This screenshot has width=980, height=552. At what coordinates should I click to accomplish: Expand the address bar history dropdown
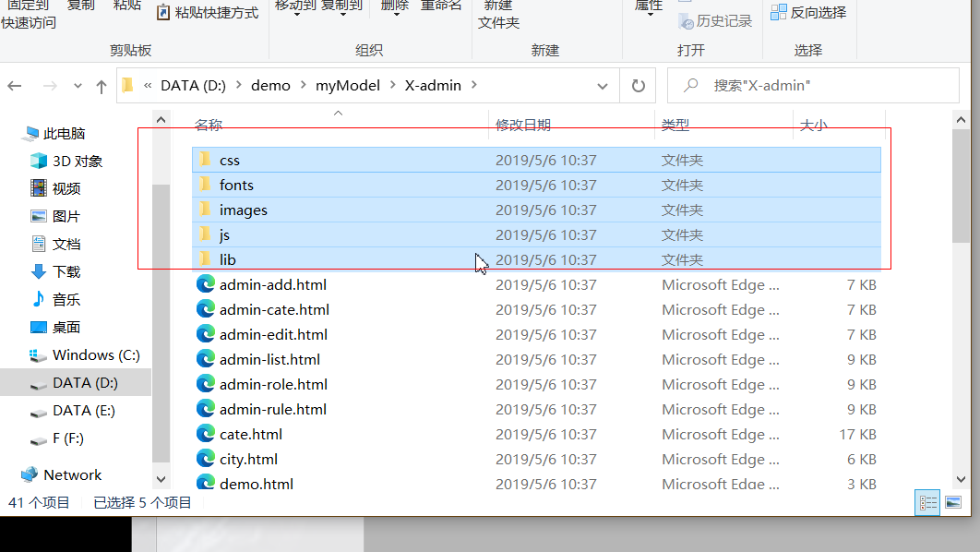point(603,86)
